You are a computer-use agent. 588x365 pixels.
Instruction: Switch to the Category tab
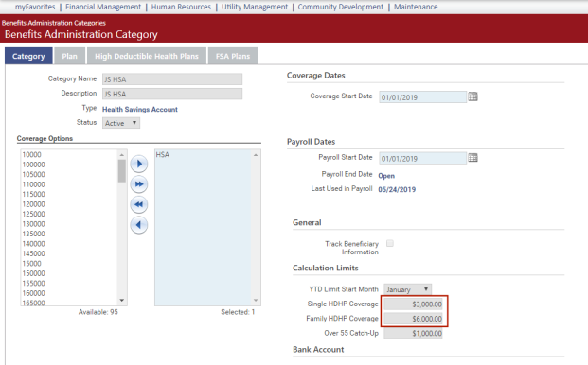tap(28, 56)
